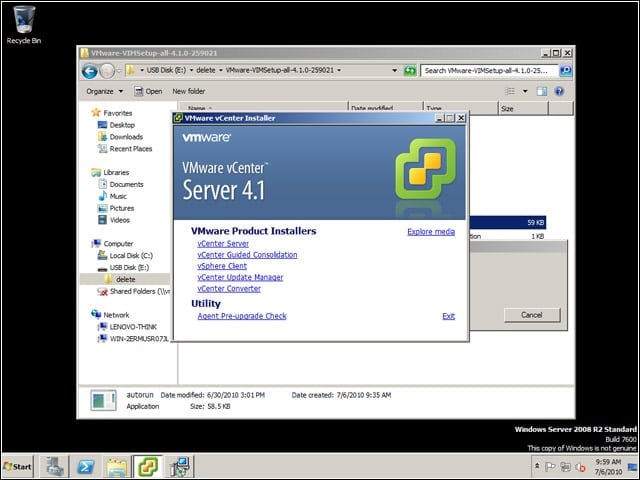Click the Explorer search field
The height and width of the screenshot is (480, 640).
coord(489,71)
